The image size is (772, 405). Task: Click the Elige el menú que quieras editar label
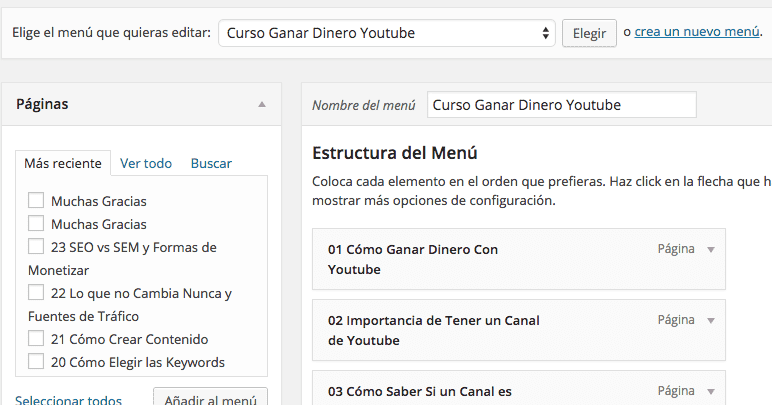[111, 33]
